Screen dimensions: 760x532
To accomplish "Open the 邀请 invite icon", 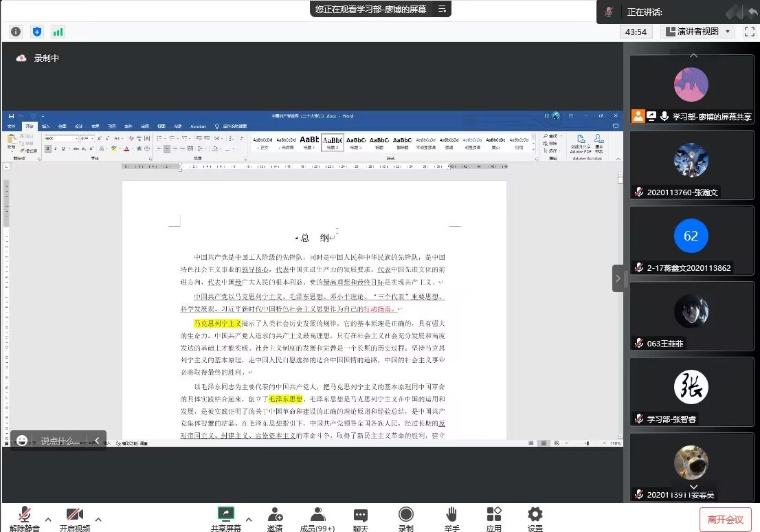I will click(275, 518).
